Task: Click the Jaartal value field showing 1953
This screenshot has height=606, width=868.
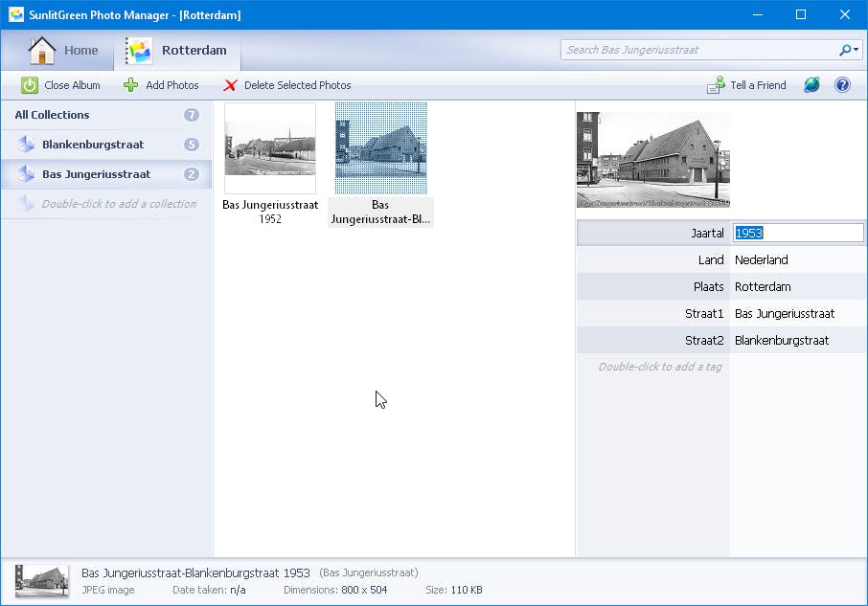Action: [797, 232]
